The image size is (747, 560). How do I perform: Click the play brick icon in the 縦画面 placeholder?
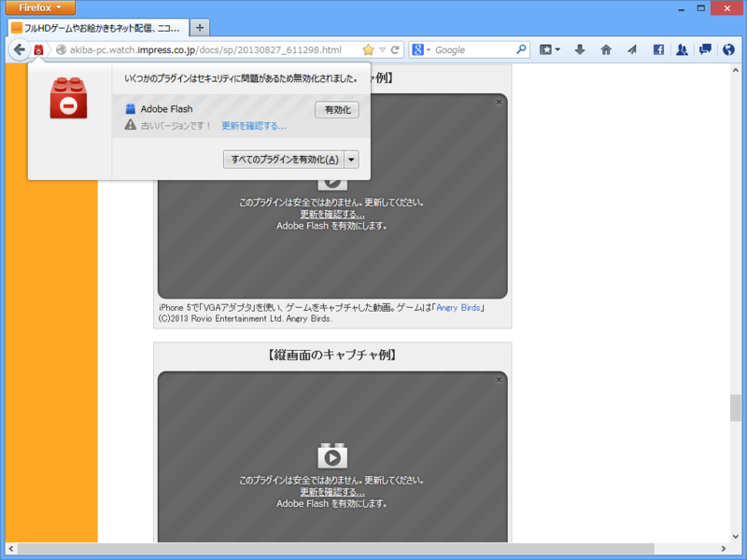pos(332,456)
